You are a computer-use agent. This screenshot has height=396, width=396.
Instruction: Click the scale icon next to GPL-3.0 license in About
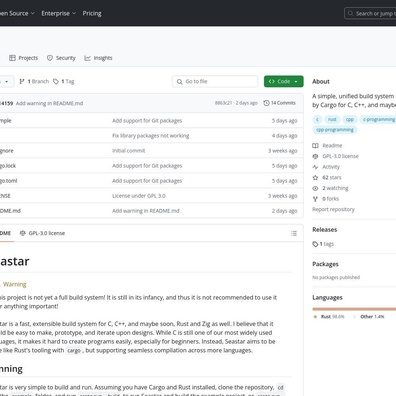click(315, 156)
